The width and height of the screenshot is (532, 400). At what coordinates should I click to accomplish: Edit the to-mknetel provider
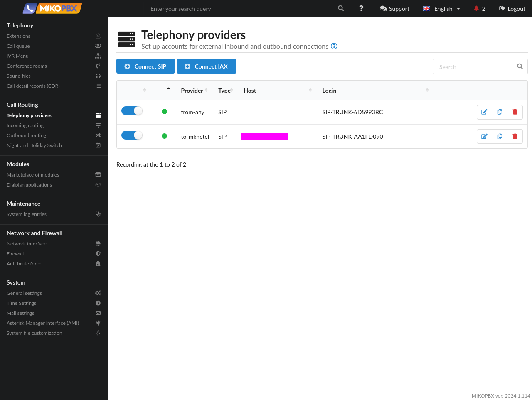point(484,136)
